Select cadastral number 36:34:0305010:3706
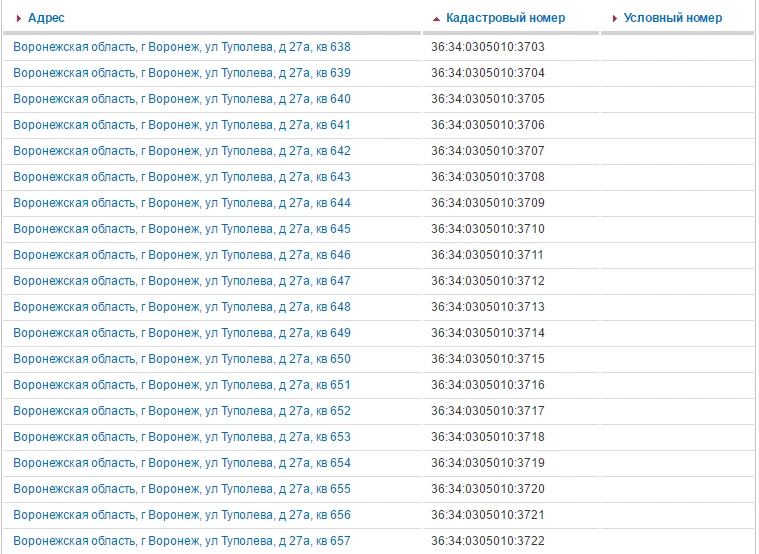 coord(488,125)
